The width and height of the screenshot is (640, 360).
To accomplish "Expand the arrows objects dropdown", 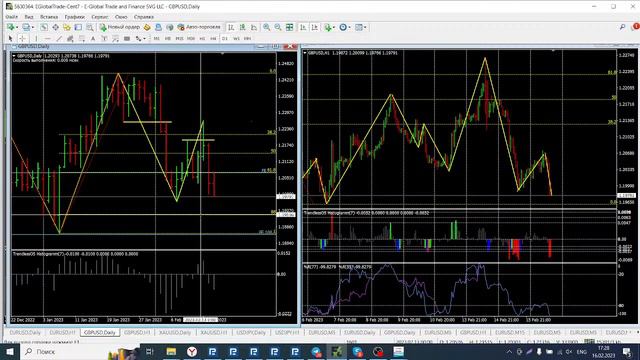I will [144, 38].
